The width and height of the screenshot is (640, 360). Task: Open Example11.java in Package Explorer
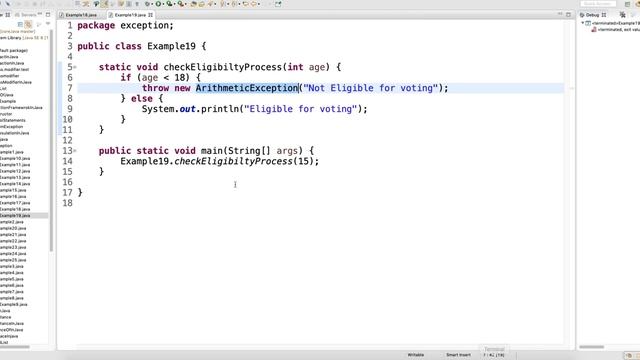pos(15,165)
